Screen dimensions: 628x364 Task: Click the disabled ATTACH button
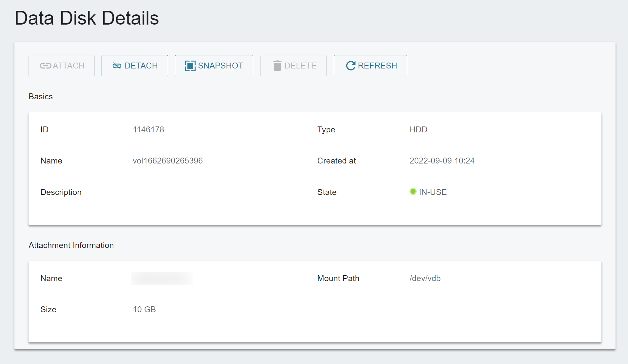[61, 66]
